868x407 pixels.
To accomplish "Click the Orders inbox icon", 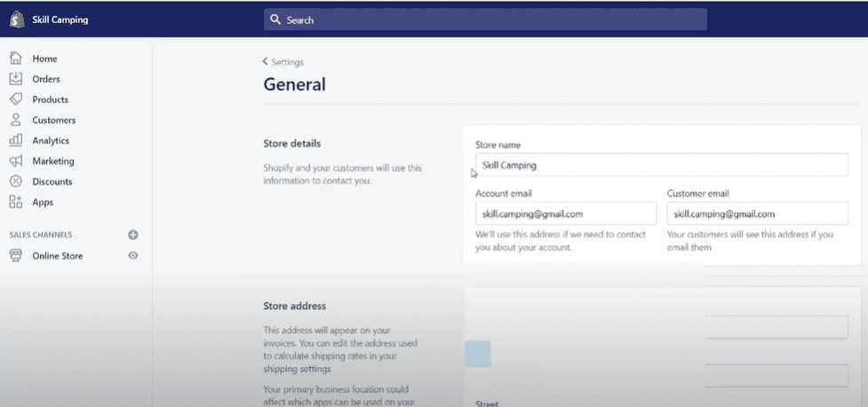I will tap(15, 78).
